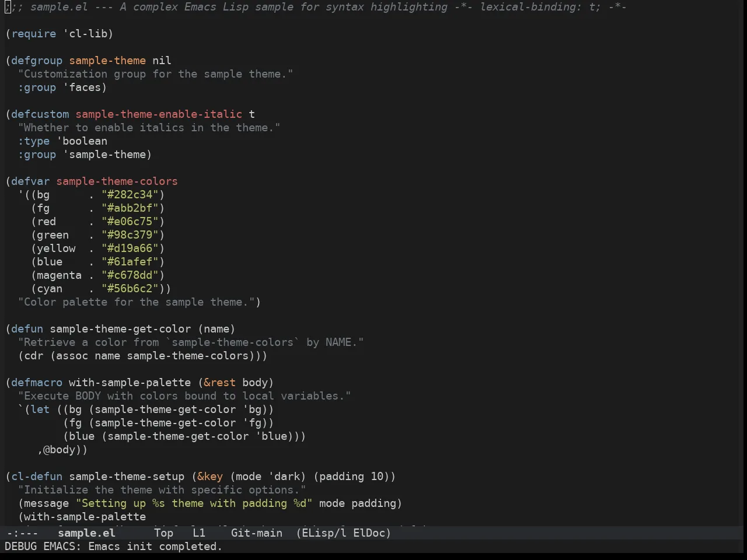This screenshot has height=560, width=747.
Task: Click the &rest keyword
Action: [219, 383]
